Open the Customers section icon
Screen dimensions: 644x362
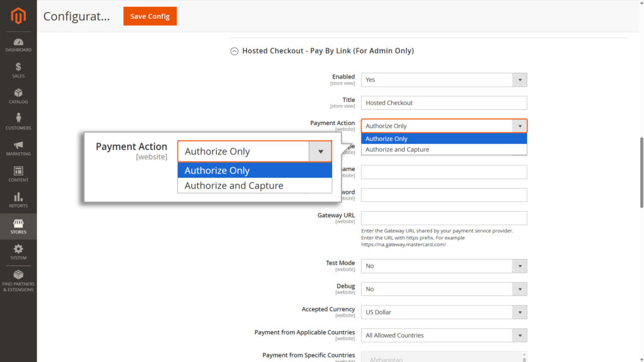(x=18, y=118)
